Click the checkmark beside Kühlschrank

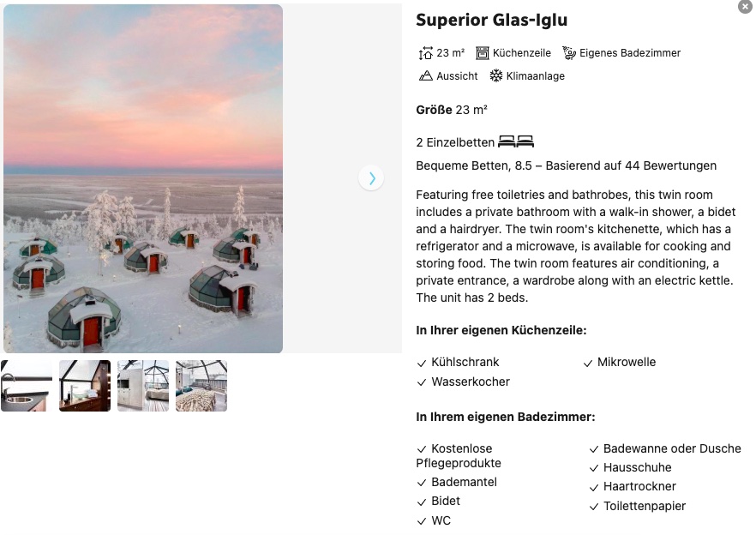coord(421,362)
